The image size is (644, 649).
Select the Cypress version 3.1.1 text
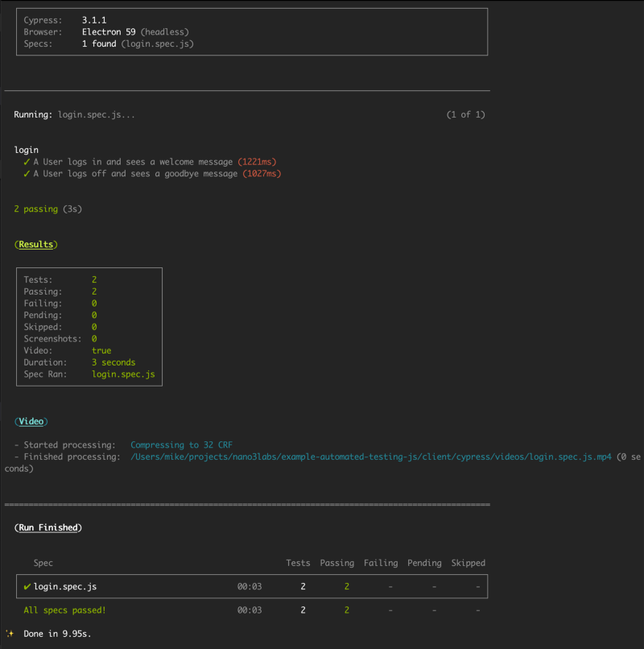tap(96, 20)
